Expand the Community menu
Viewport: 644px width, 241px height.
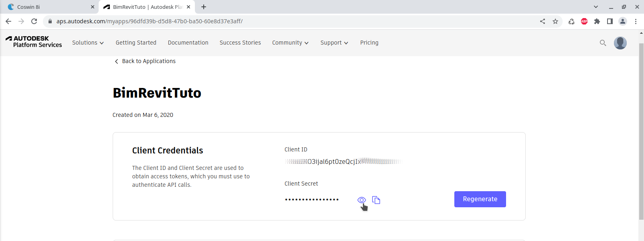click(290, 43)
